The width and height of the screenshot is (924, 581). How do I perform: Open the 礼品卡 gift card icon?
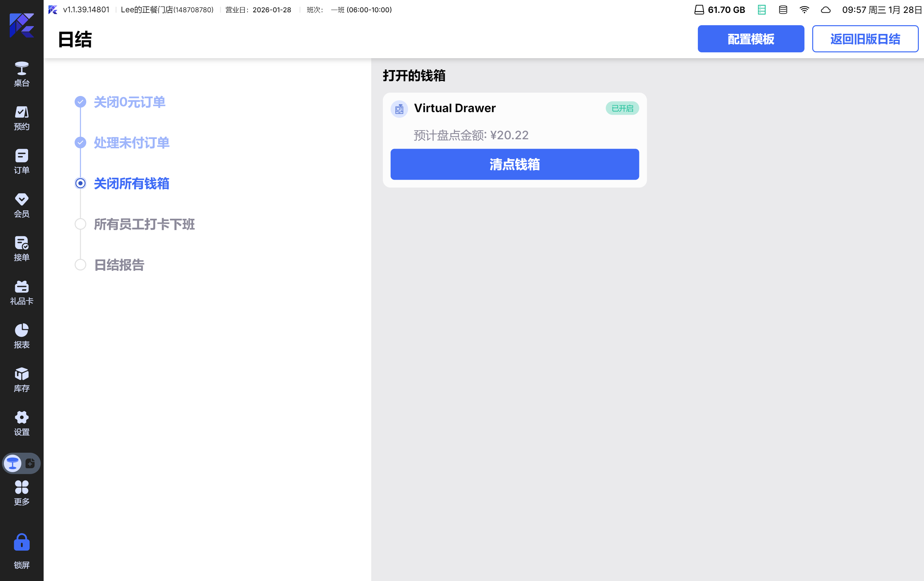click(x=22, y=292)
